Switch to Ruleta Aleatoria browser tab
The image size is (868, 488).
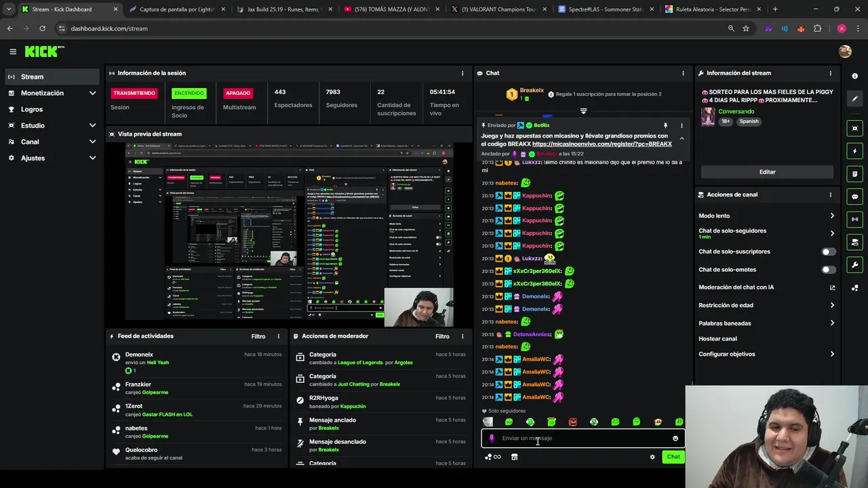pos(711,9)
